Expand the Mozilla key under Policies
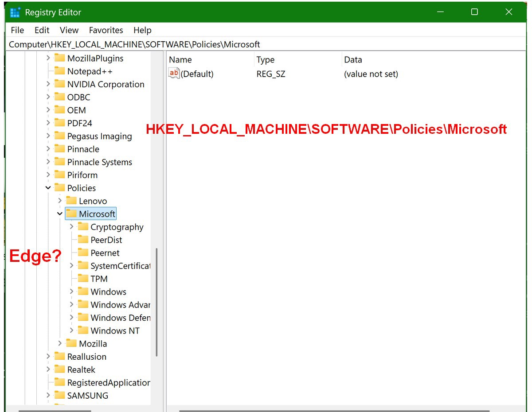532x412 pixels. (x=60, y=343)
